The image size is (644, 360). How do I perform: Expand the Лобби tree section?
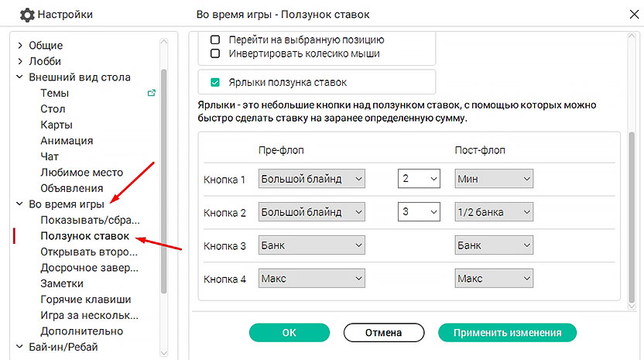pos(20,61)
